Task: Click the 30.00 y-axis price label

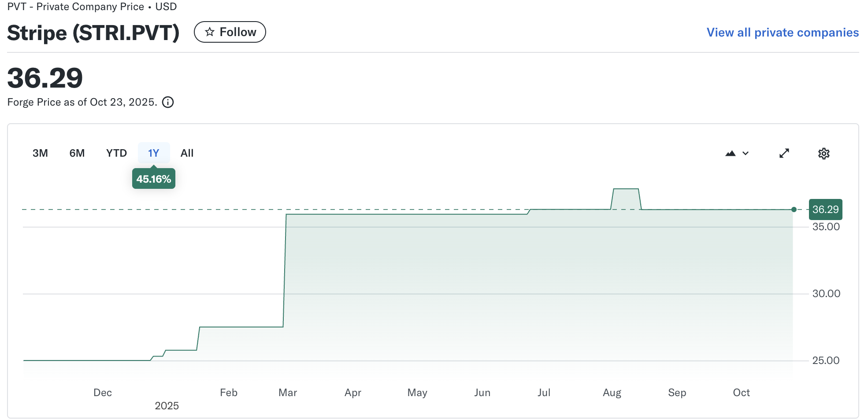Action: click(826, 294)
